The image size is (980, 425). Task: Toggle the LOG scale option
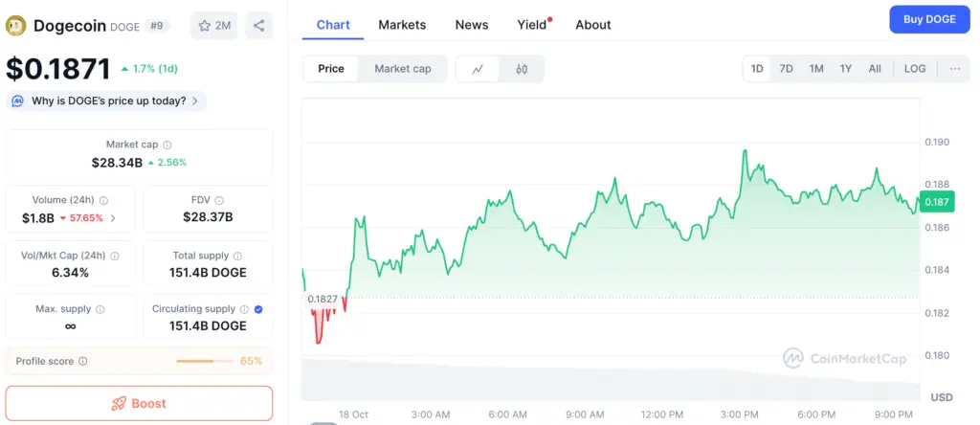[x=915, y=69]
